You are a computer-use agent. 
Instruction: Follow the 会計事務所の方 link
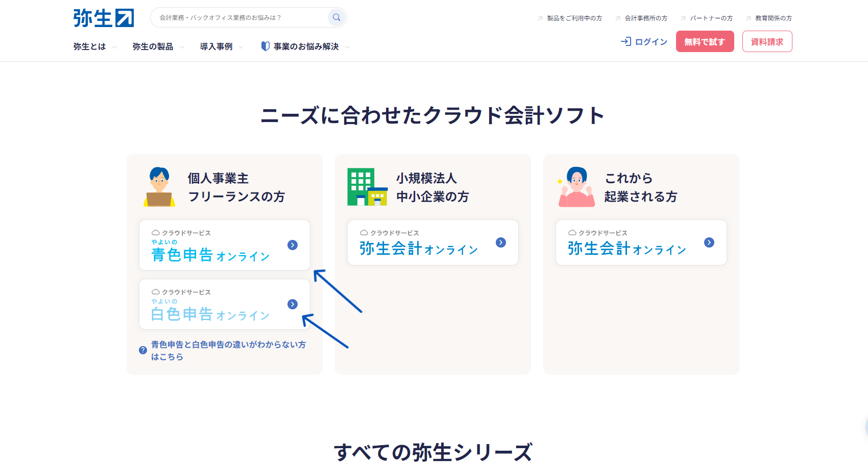click(x=646, y=18)
